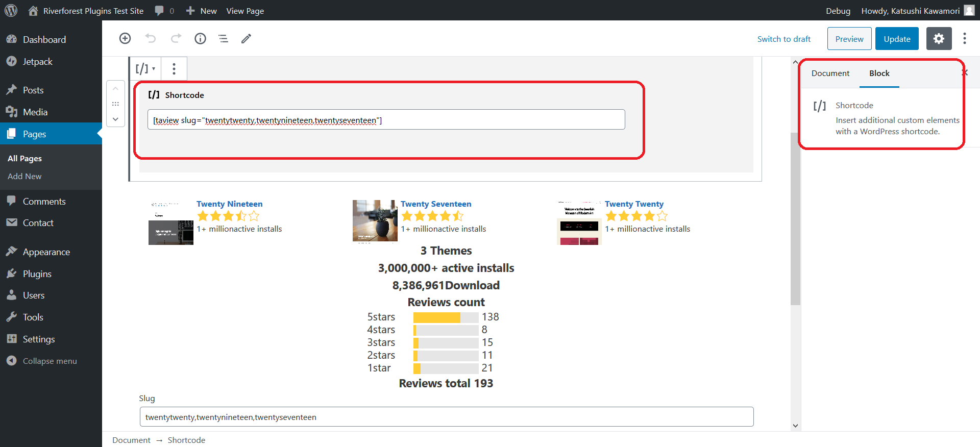The width and height of the screenshot is (980, 447).
Task: Open the comments bubble icon
Action: [x=160, y=11]
